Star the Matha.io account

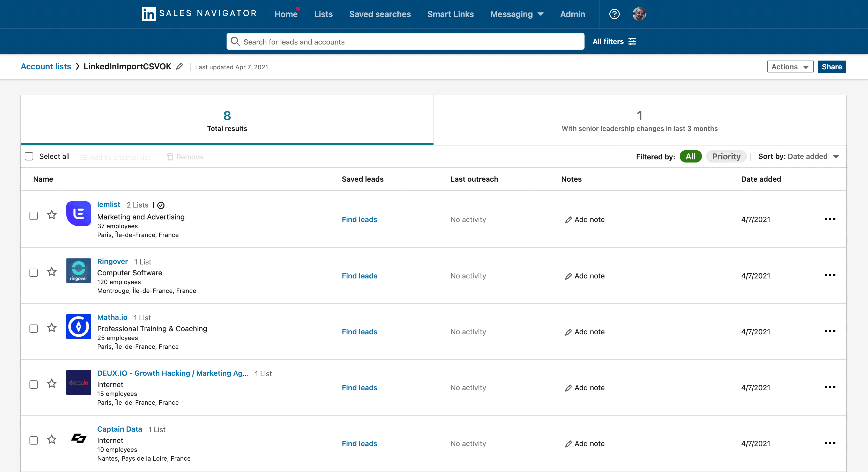[x=51, y=328]
